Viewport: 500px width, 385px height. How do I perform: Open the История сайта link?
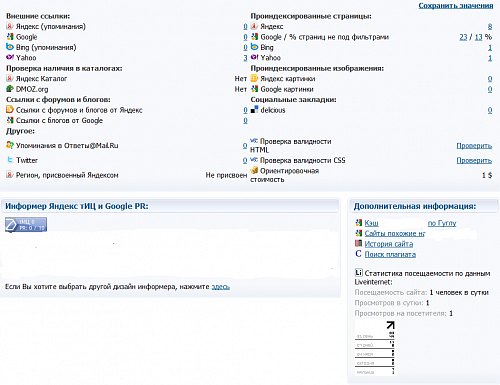(x=389, y=244)
